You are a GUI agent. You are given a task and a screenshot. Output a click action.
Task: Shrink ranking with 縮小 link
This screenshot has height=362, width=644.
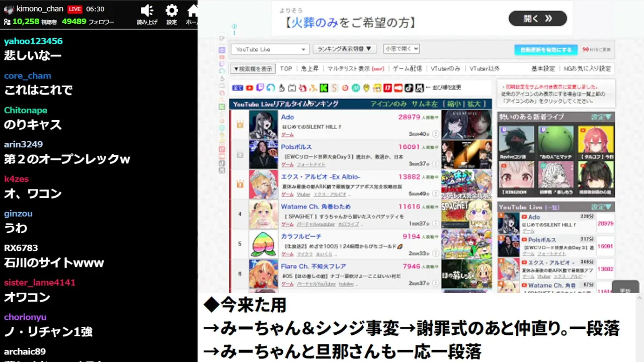click(x=454, y=104)
